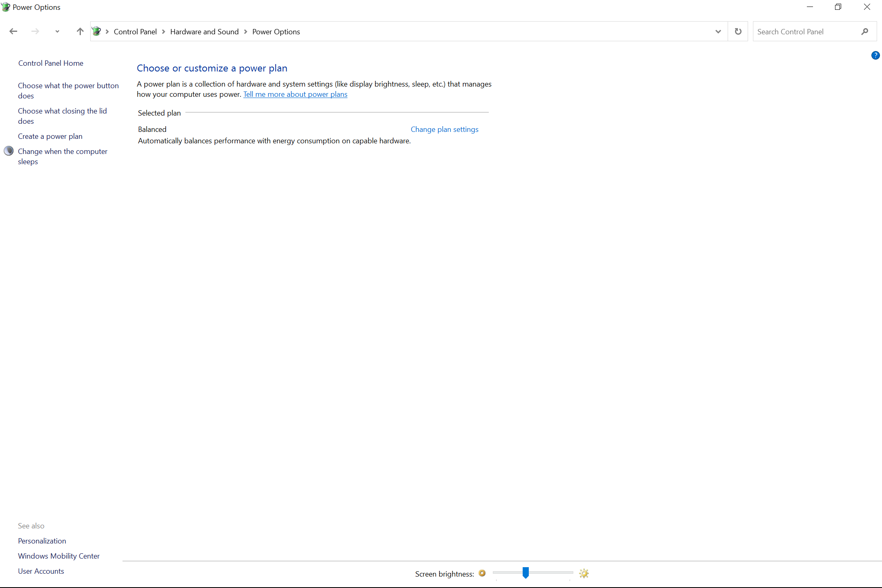Click the screen brightness slider handle
This screenshot has height=588, width=882.
[x=526, y=572]
